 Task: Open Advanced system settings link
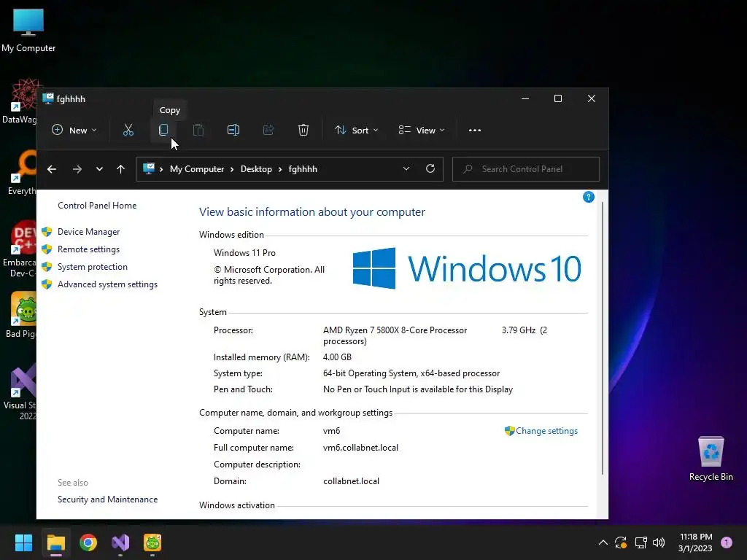(108, 284)
